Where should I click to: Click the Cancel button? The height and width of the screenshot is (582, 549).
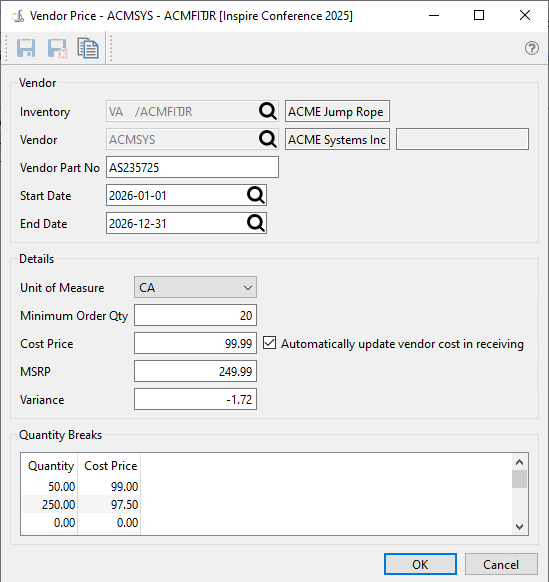coord(501,564)
